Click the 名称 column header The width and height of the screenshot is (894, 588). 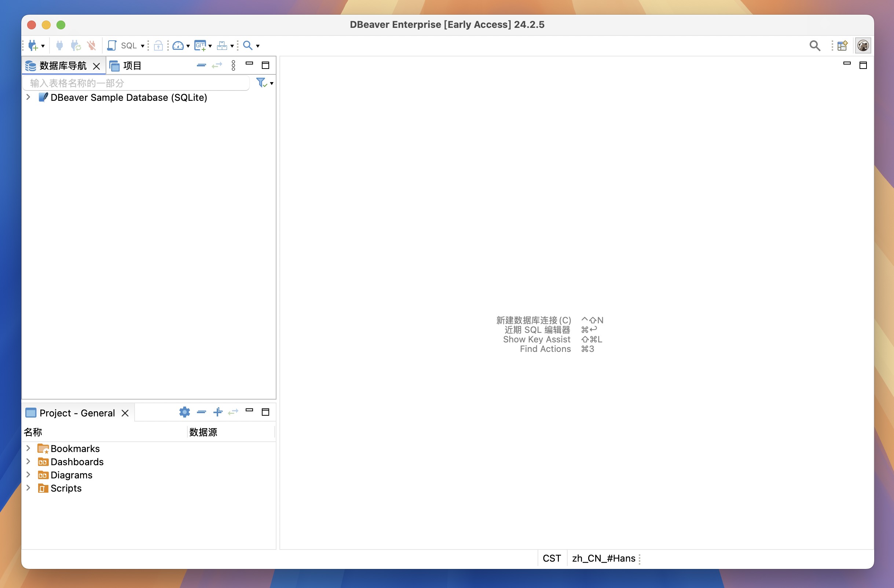[x=105, y=432]
